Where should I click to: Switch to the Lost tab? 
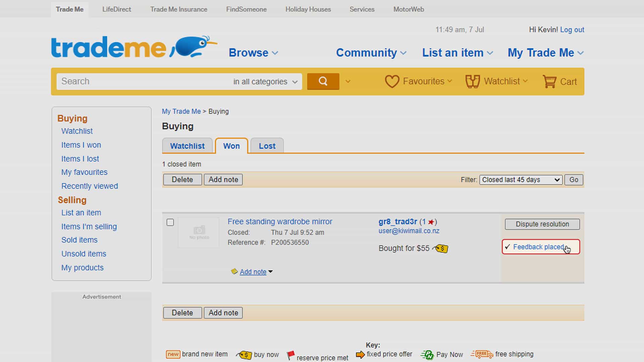pos(267,146)
